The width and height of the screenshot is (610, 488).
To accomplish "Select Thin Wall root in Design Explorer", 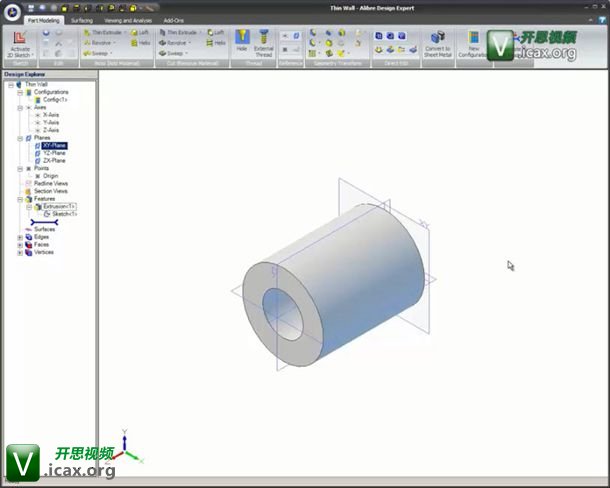I will click(36, 84).
